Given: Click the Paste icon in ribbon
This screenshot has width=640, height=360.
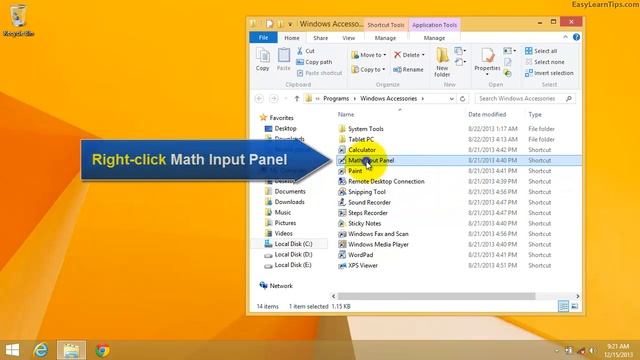Looking at the screenshot, I should point(284,60).
